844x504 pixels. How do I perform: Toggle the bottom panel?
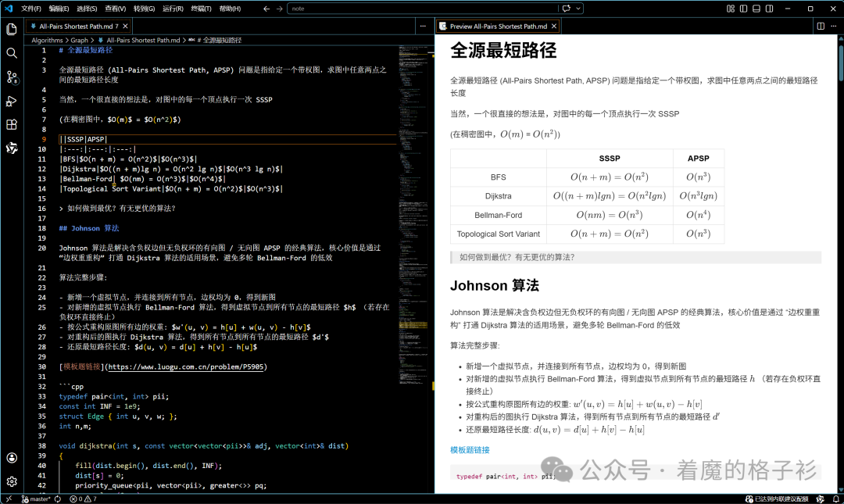coord(756,9)
